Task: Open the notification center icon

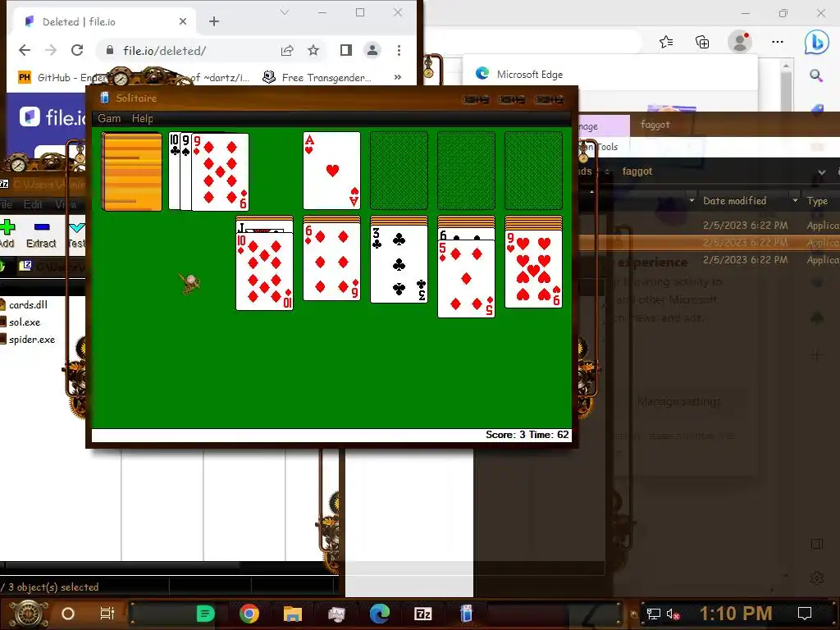Action: pos(805,614)
